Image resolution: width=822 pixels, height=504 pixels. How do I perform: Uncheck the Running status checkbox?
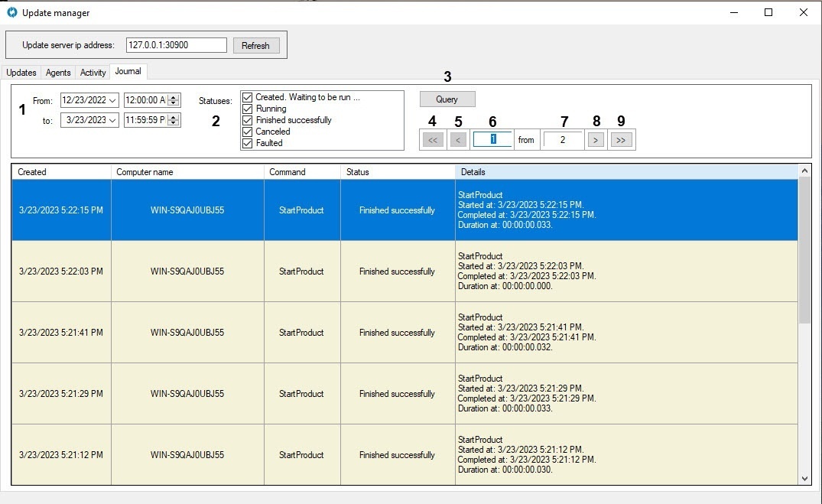[x=247, y=109]
